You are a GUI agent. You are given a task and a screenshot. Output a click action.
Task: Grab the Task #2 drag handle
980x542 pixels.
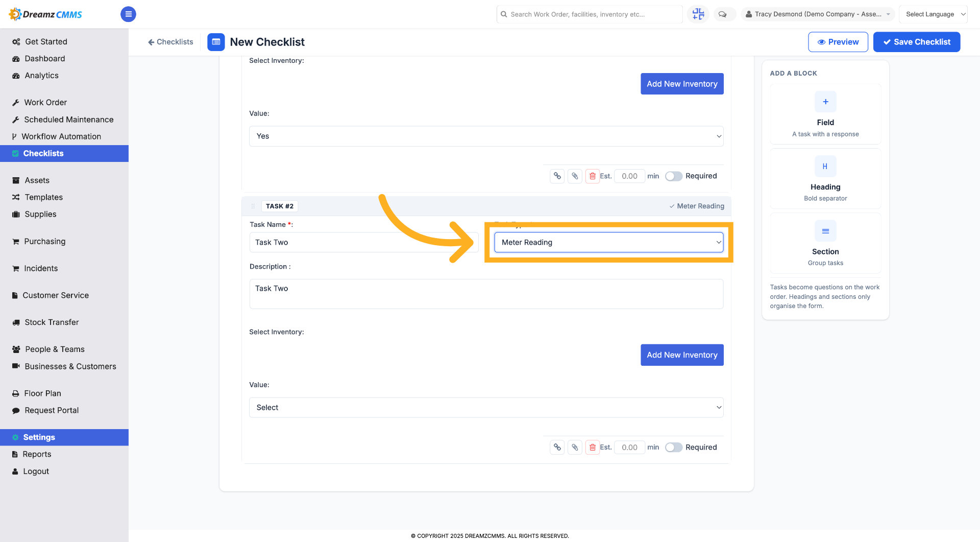(253, 206)
